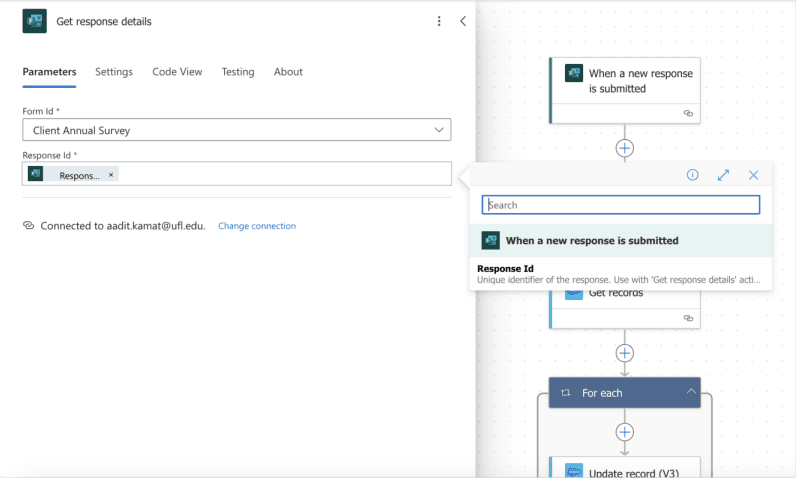Screen dimensions: 798x478
Task: Expand the dynamic content popup to fullscreen
Action: [723, 175]
